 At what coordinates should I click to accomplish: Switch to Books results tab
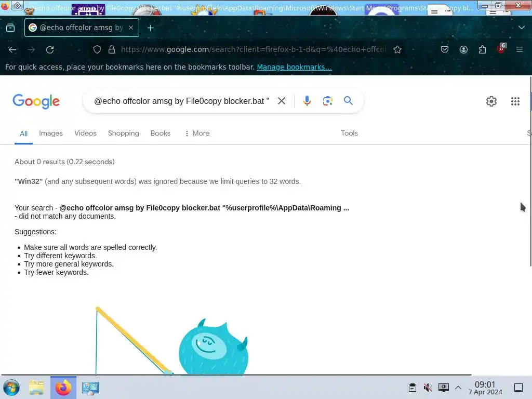coord(161,134)
